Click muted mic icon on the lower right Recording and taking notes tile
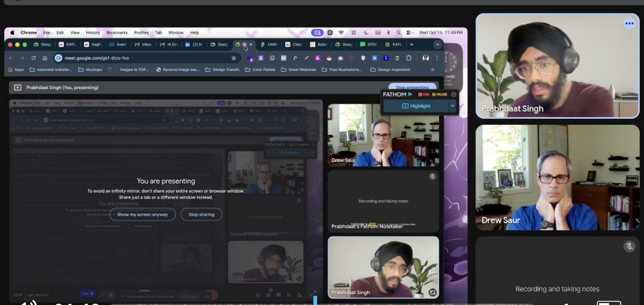Image resolution: width=644 pixels, height=305 pixels. point(629,246)
